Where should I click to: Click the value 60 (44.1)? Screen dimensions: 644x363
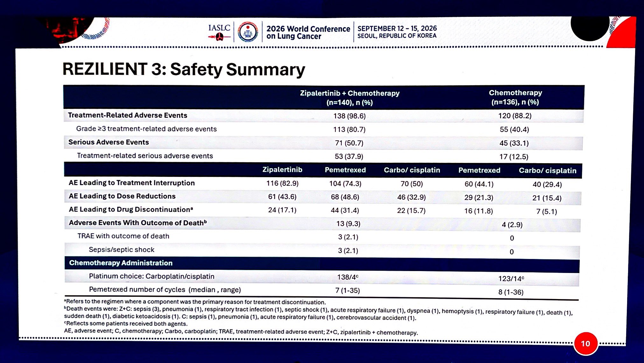(x=479, y=184)
